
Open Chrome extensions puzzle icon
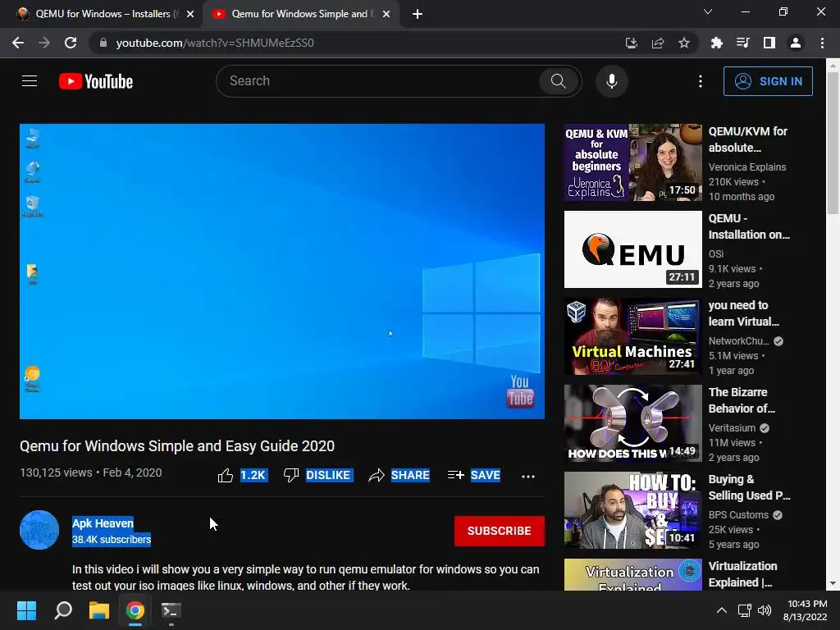(x=717, y=43)
